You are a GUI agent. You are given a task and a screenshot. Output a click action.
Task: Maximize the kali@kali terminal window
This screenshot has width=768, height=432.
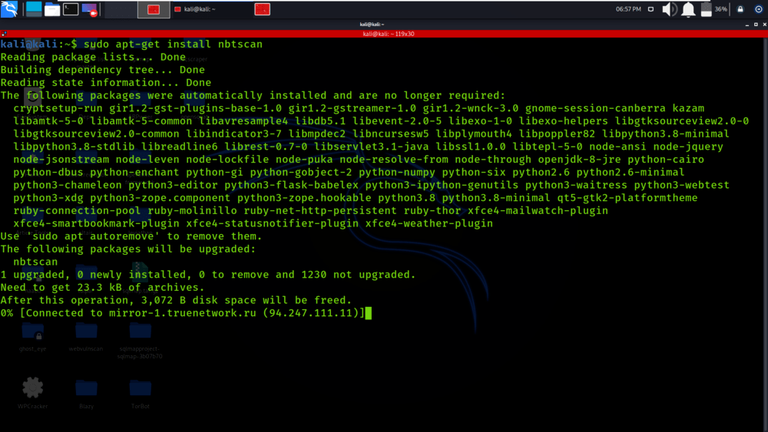pos(756,24)
